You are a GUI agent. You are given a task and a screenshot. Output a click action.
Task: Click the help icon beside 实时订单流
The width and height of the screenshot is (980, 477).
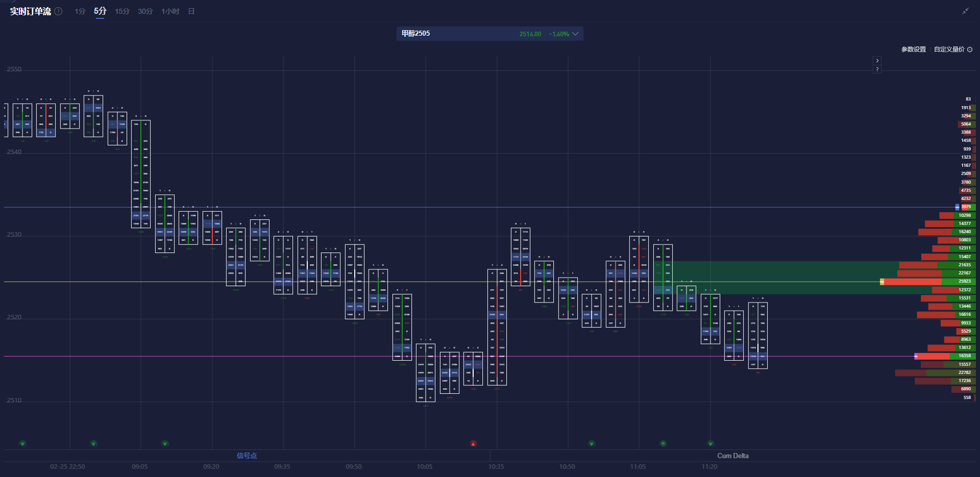tap(59, 11)
